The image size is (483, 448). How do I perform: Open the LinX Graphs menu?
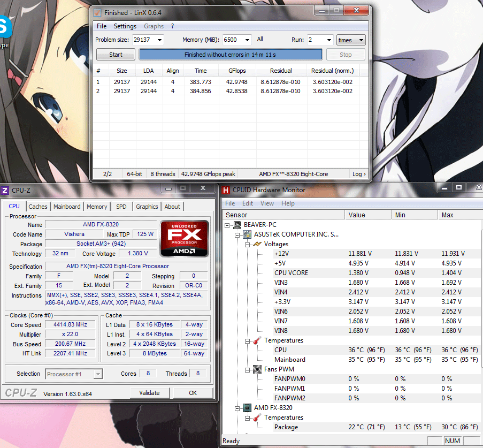154,26
